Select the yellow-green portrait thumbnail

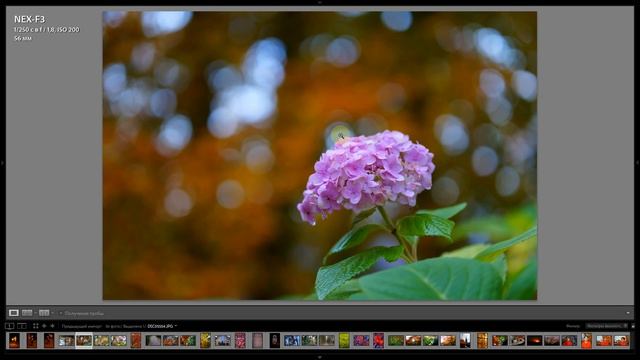click(344, 340)
